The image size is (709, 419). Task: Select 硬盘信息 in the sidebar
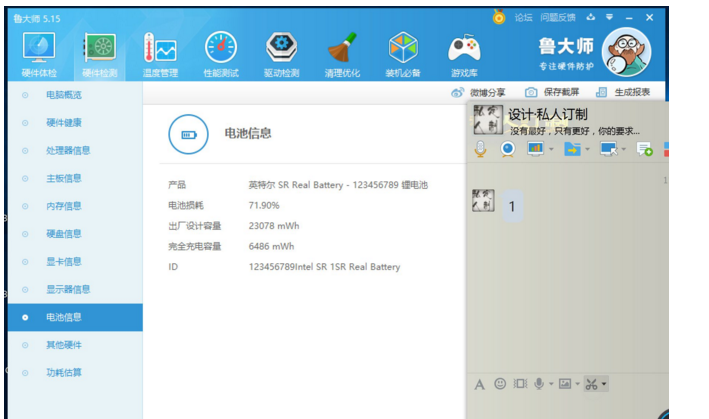[64, 234]
